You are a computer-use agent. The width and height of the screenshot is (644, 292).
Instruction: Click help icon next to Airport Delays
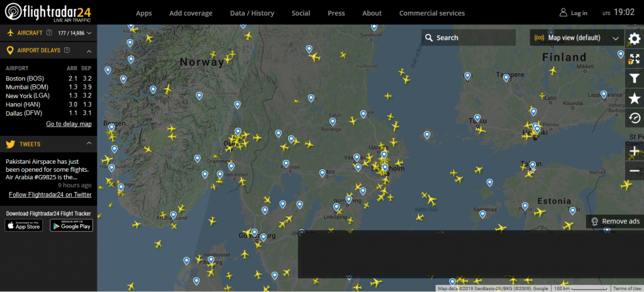[67, 50]
